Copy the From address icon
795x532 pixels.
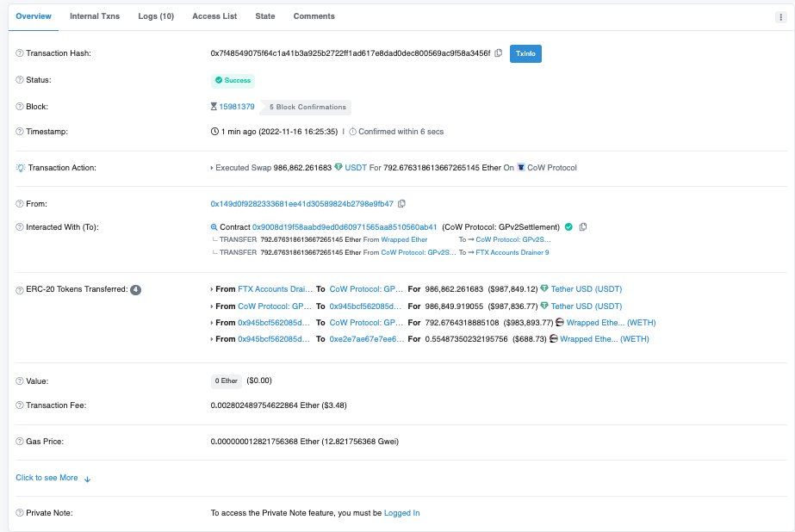pos(401,204)
